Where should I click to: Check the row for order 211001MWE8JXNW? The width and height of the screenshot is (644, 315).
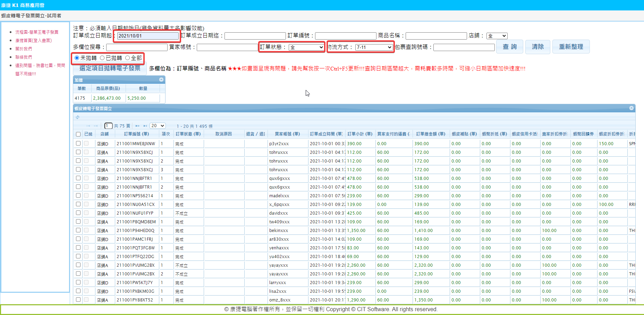pyautogui.click(x=78, y=143)
